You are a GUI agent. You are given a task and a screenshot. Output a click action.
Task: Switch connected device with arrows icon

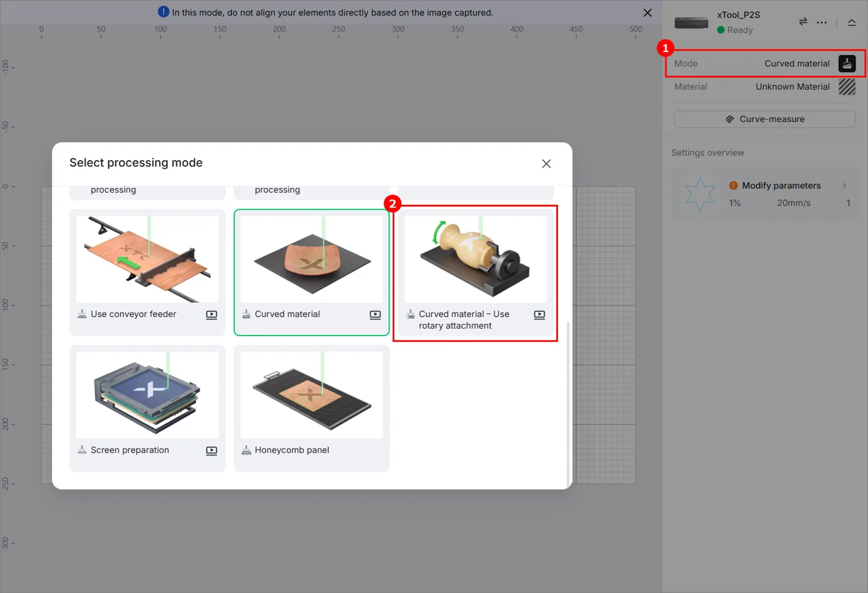pos(803,22)
